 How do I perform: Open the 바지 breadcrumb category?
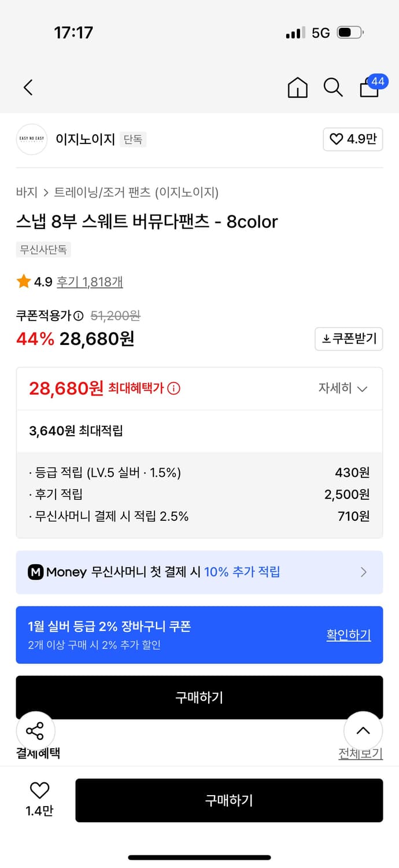click(25, 193)
